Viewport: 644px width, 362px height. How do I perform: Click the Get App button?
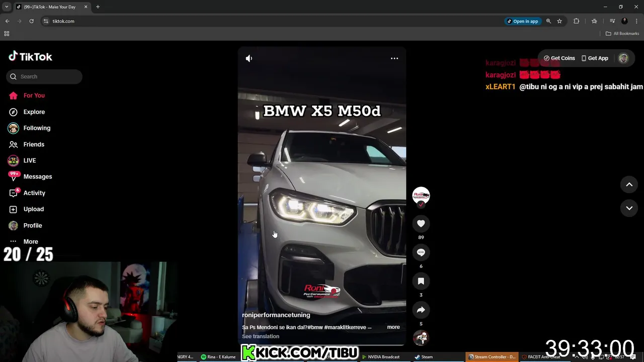[595, 58]
